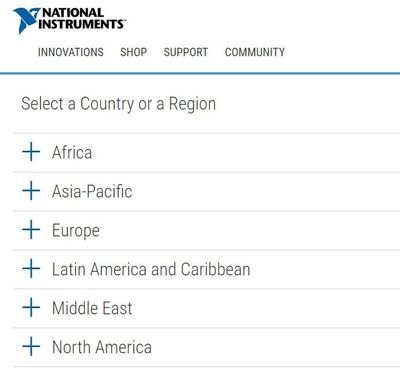Click the plus icon beside Asia-Pacific

tap(31, 191)
